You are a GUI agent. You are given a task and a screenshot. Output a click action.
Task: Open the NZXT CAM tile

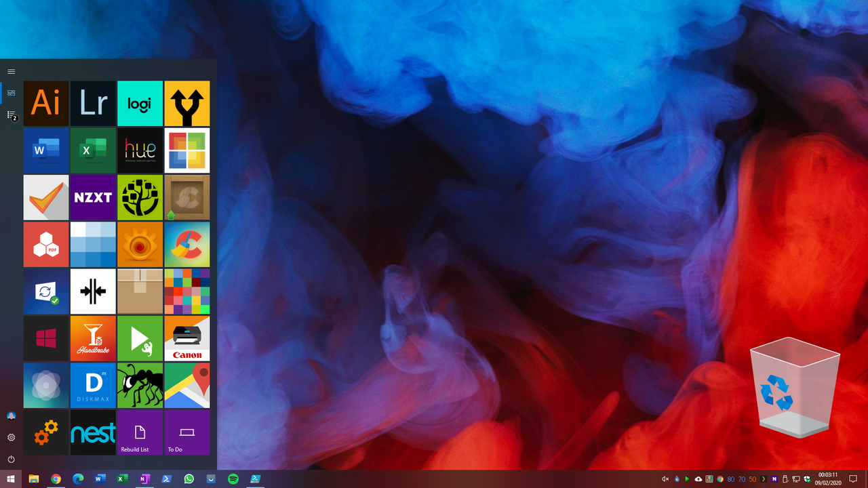coord(93,197)
